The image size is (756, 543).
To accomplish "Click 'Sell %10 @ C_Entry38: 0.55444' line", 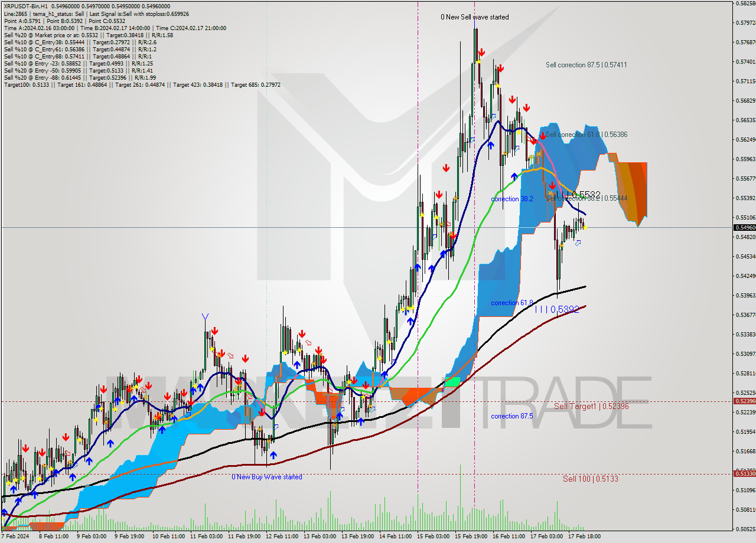I will [80, 42].
